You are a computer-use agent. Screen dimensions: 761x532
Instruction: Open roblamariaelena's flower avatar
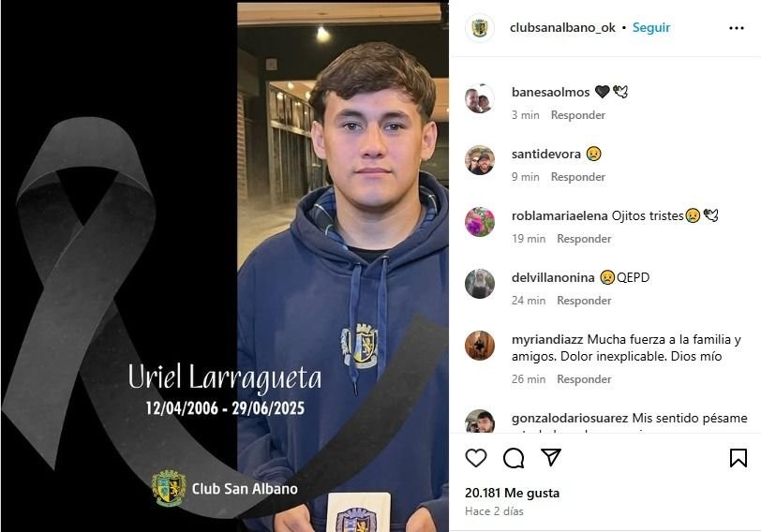(x=480, y=222)
